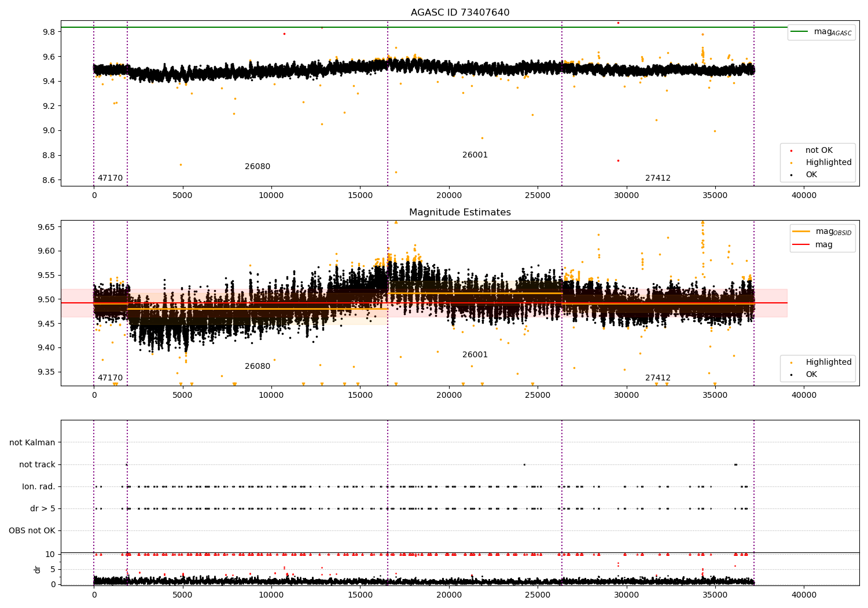Click obsid label 27412 in middle plot

658,378
